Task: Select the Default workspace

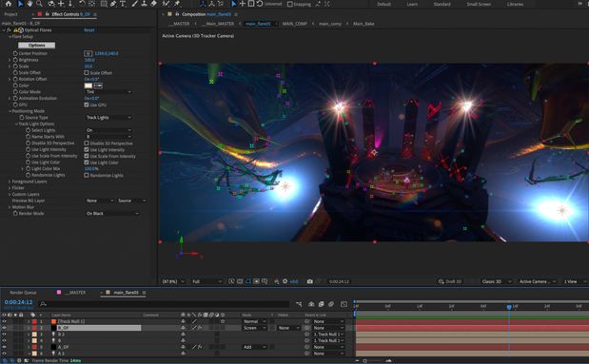Action: tap(383, 4)
